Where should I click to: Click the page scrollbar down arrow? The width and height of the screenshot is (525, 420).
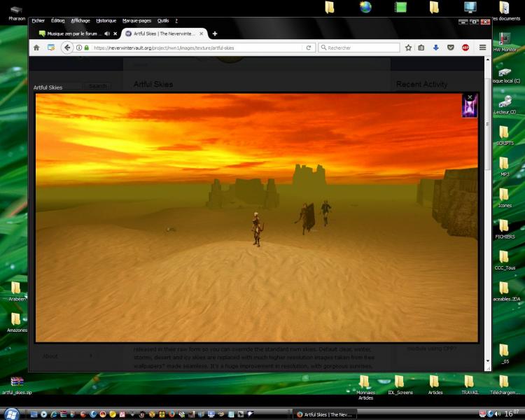[487, 360]
